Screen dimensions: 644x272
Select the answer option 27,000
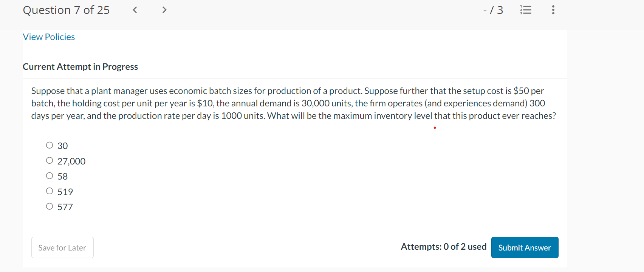[50, 160]
